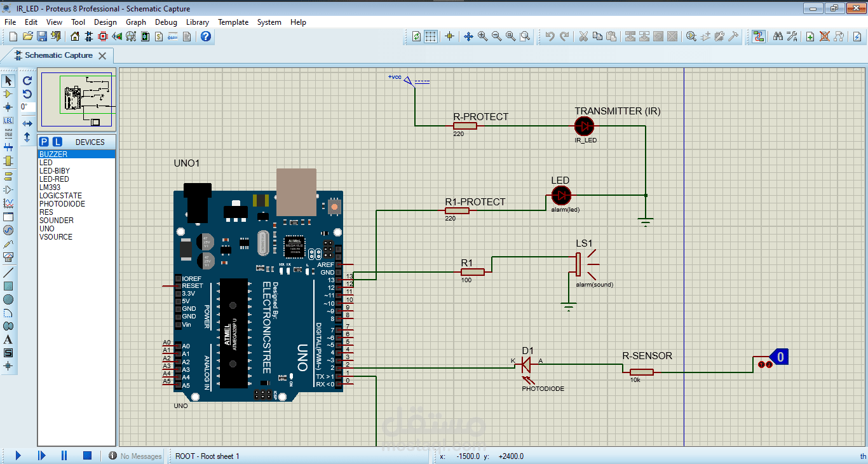Activate the zoom to area tool

point(525,36)
